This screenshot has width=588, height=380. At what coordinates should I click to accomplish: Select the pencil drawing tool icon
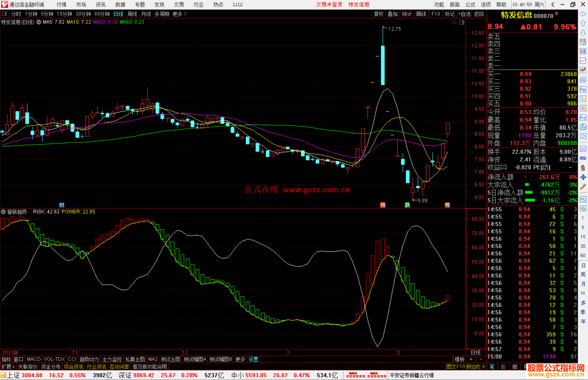tap(583, 187)
